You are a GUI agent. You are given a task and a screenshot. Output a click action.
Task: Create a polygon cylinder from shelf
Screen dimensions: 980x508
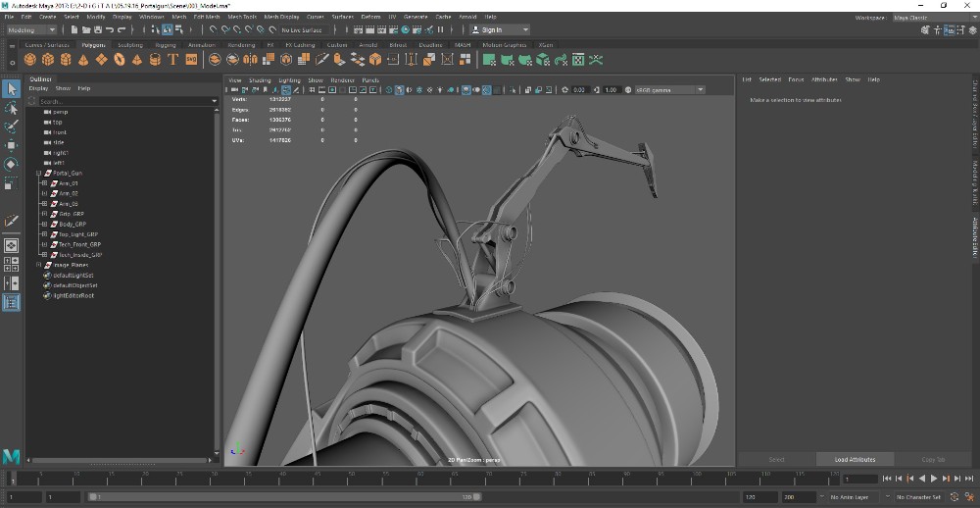66,60
